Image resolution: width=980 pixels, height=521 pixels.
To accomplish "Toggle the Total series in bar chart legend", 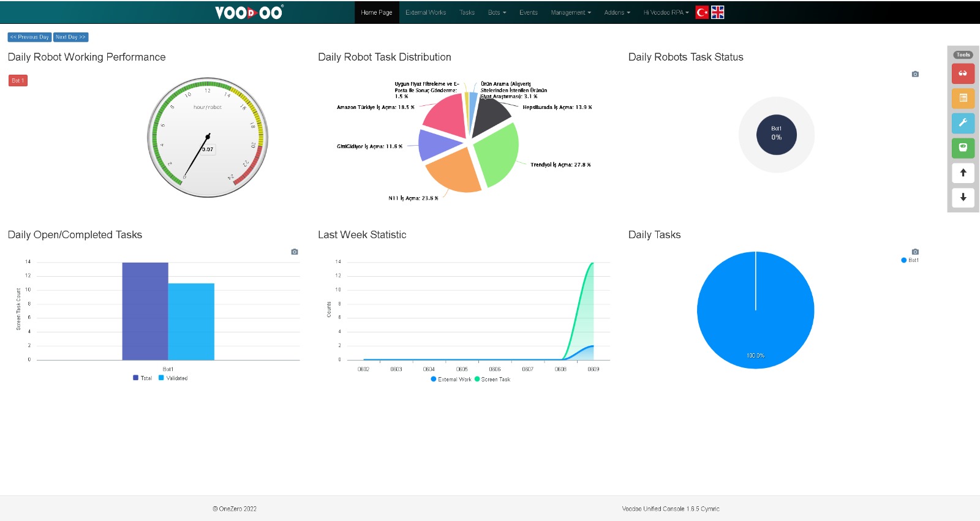I will [x=142, y=378].
